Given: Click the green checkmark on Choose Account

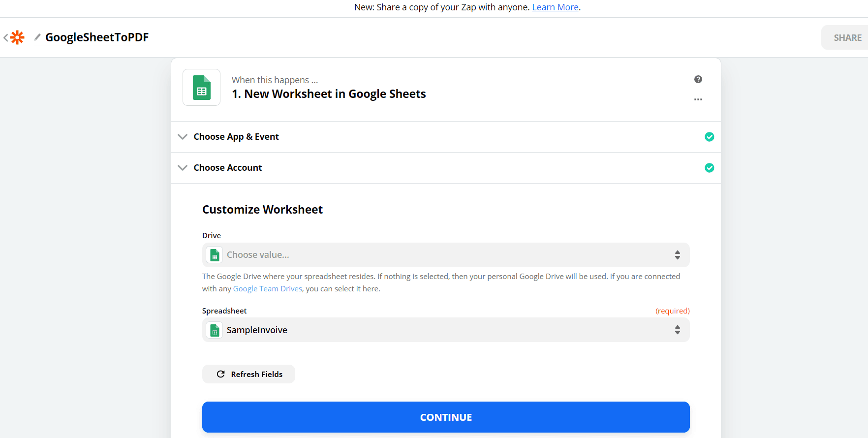Looking at the screenshot, I should [x=710, y=168].
